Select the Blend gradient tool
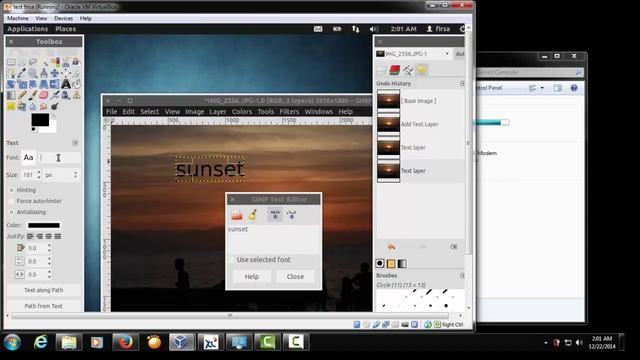640x360 pixels. (11, 95)
